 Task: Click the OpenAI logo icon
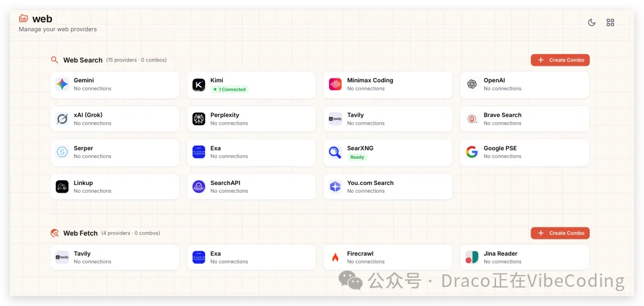(x=472, y=85)
